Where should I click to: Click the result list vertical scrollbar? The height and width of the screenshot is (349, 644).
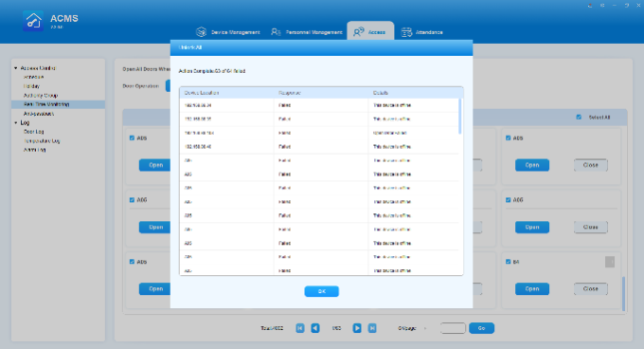460,116
